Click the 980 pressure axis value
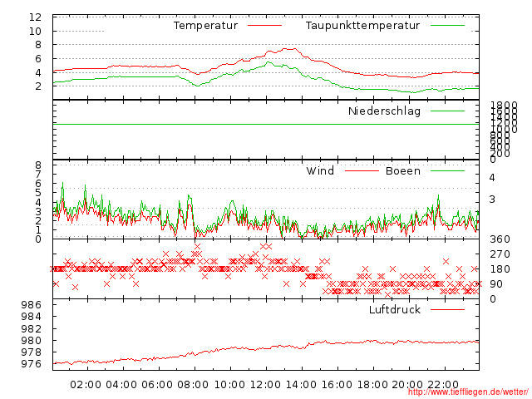 pos(32,340)
